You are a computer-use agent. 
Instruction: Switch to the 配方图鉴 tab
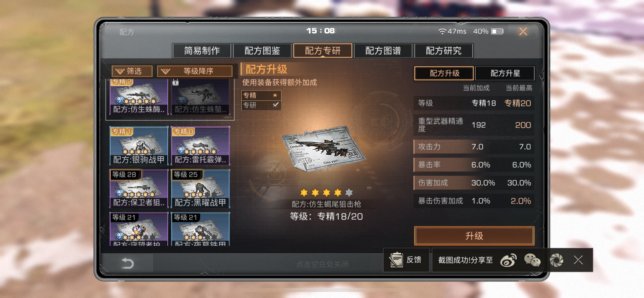click(262, 51)
